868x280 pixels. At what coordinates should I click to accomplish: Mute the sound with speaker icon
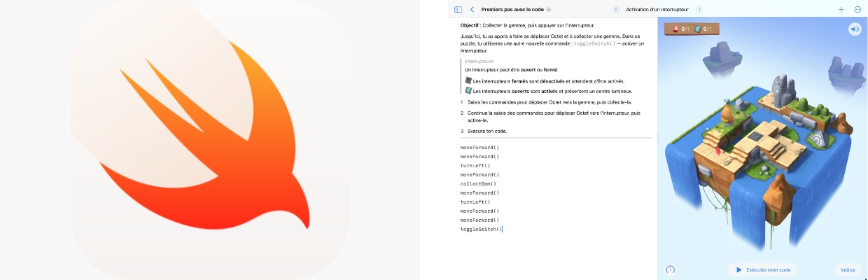[854, 29]
